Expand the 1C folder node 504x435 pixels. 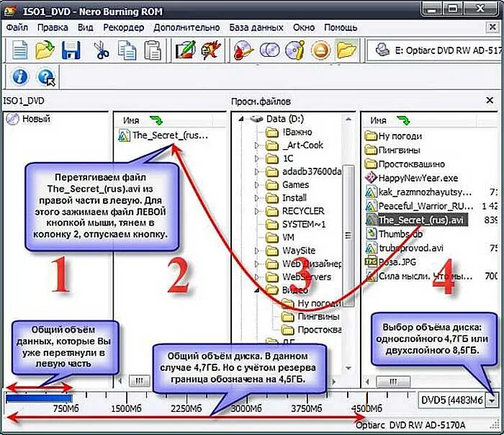click(x=256, y=158)
